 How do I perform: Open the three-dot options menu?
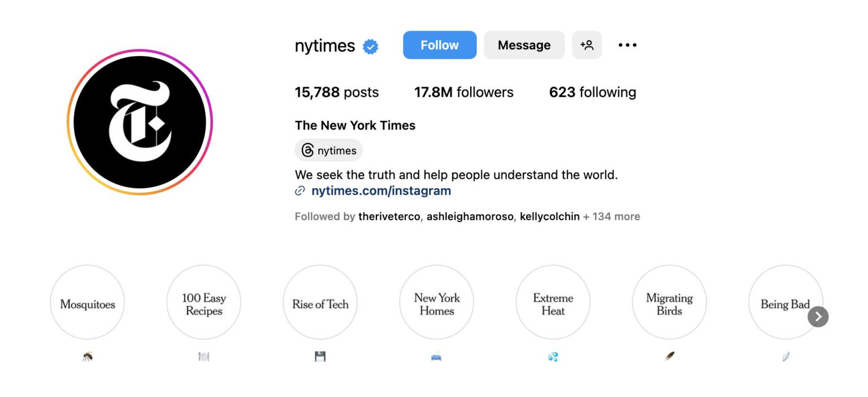[627, 45]
